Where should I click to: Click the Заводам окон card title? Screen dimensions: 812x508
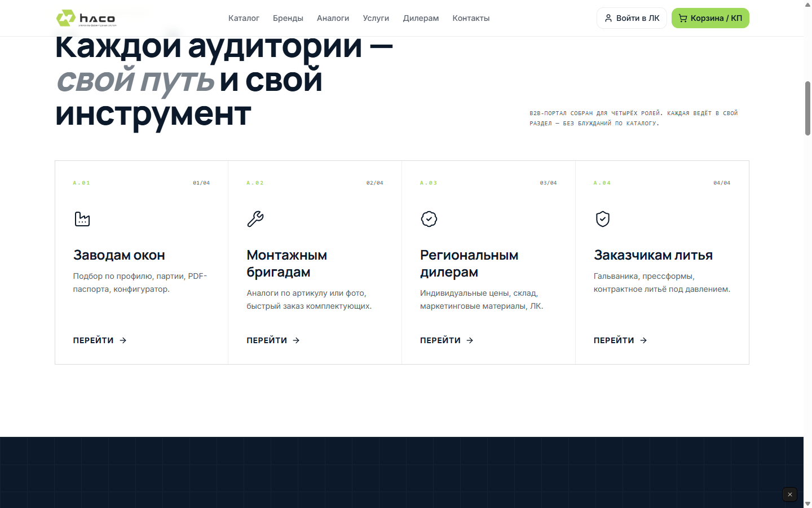pyautogui.click(x=119, y=255)
